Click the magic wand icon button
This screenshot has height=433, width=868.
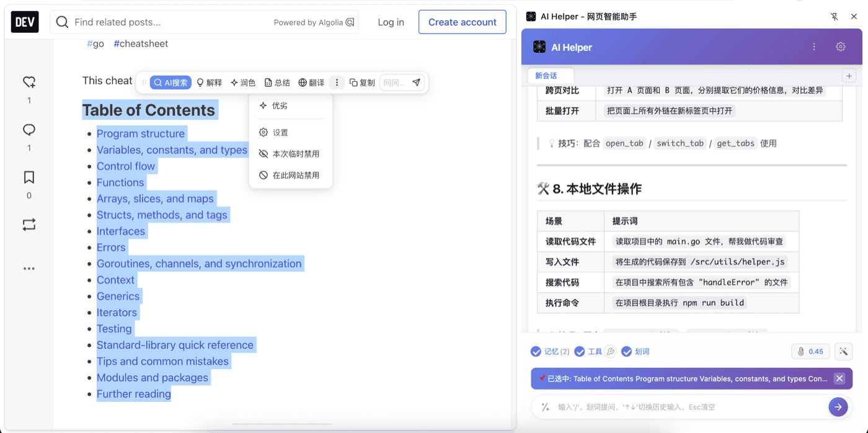(x=843, y=352)
